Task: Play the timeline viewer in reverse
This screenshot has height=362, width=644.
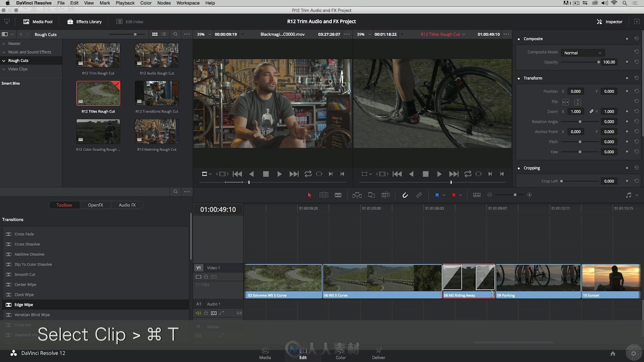Action: click(x=411, y=174)
